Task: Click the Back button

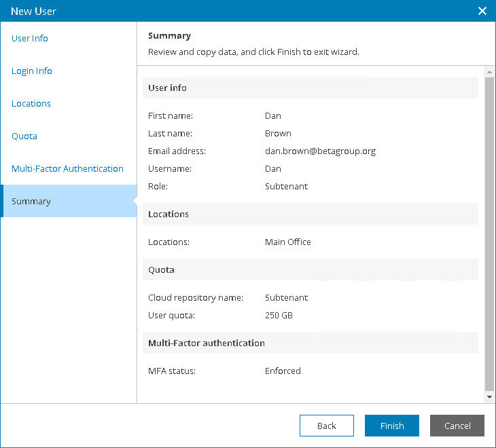Action: (326, 426)
